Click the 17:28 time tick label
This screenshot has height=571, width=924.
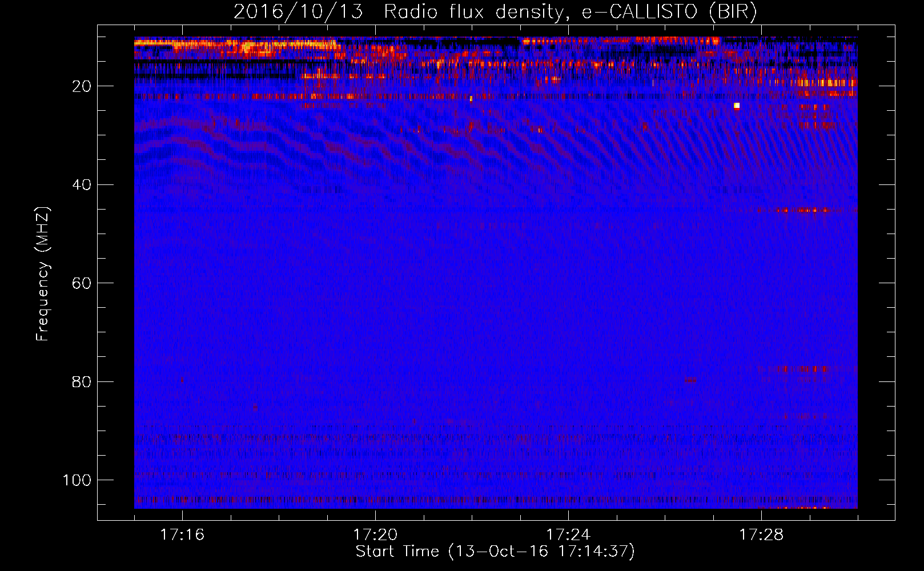tap(761, 534)
